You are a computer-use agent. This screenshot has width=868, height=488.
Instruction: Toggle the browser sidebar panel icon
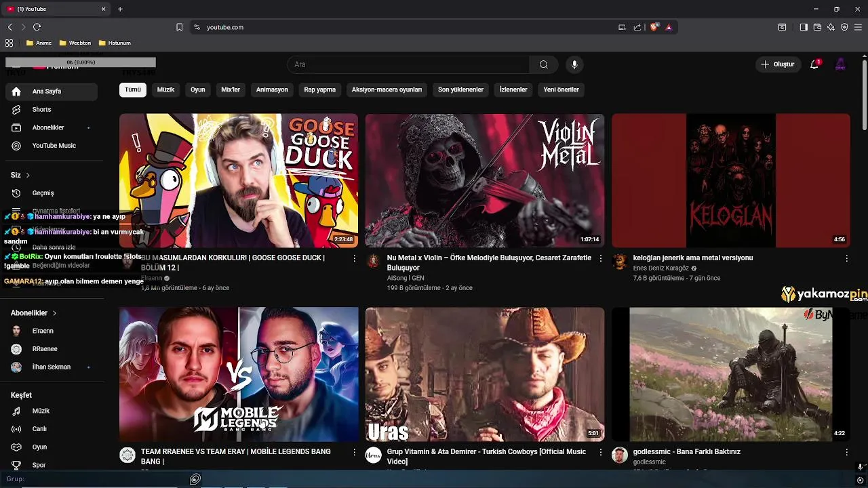pyautogui.click(x=804, y=27)
